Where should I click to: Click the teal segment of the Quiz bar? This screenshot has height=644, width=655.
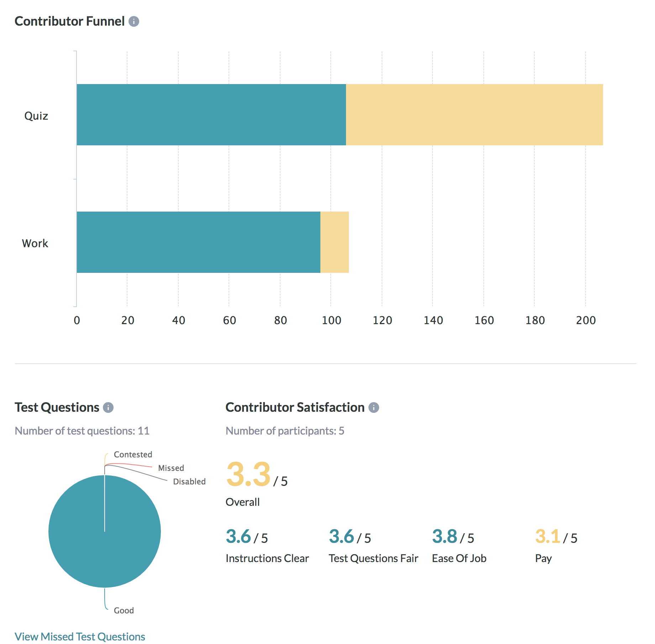coord(211,115)
